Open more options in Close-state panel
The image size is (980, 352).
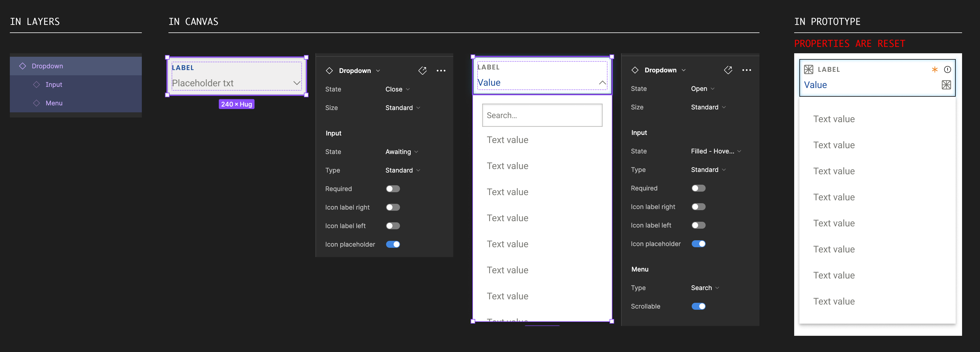(x=441, y=70)
